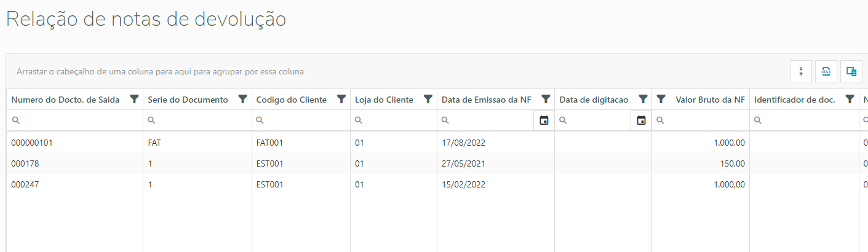Open filter for Data de digitacao column
The width and height of the screenshot is (868, 252).
(x=643, y=99)
